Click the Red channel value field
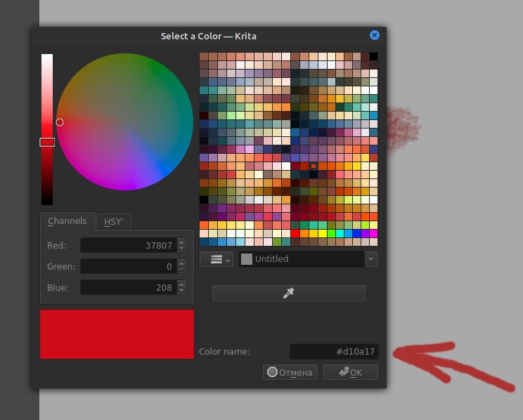Screen dimensions: 523x420 click(129, 245)
